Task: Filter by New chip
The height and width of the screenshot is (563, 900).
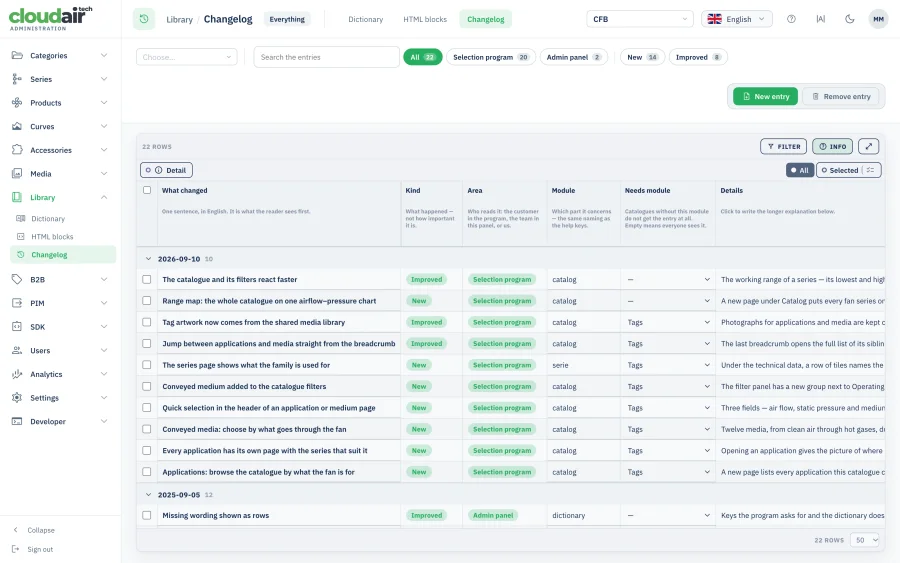Action: click(642, 57)
